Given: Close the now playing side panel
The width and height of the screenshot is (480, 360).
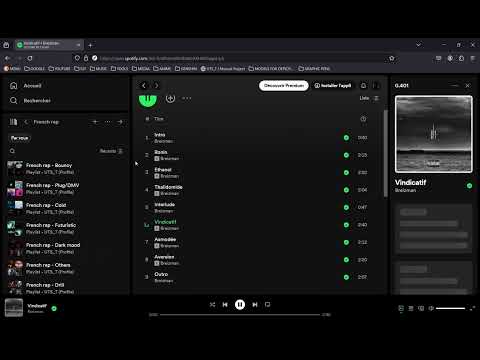Looking at the screenshot, I should (x=468, y=86).
